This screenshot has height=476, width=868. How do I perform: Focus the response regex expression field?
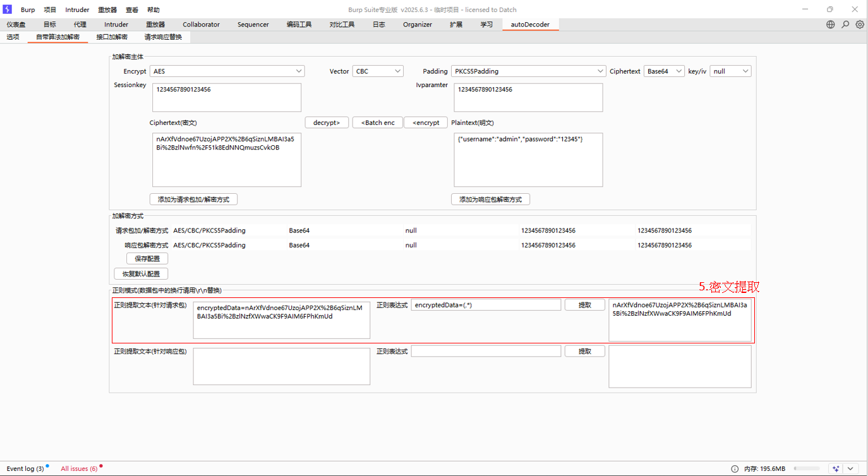point(486,351)
